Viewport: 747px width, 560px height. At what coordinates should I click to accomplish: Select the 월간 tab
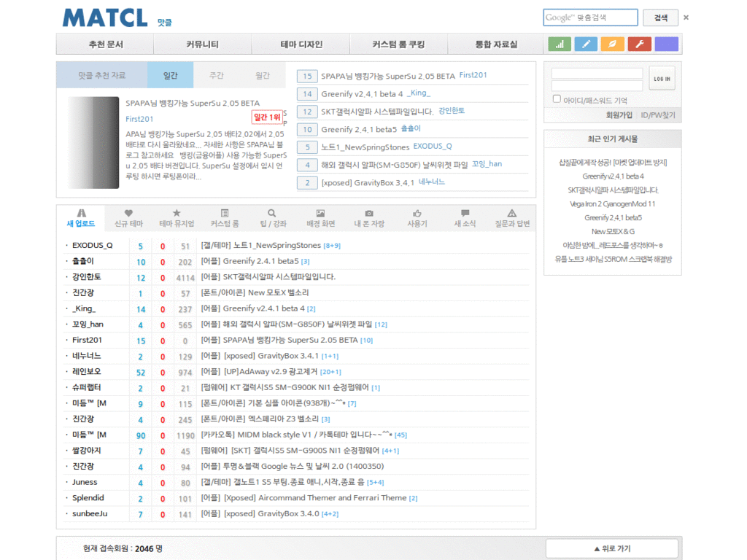coord(262,75)
